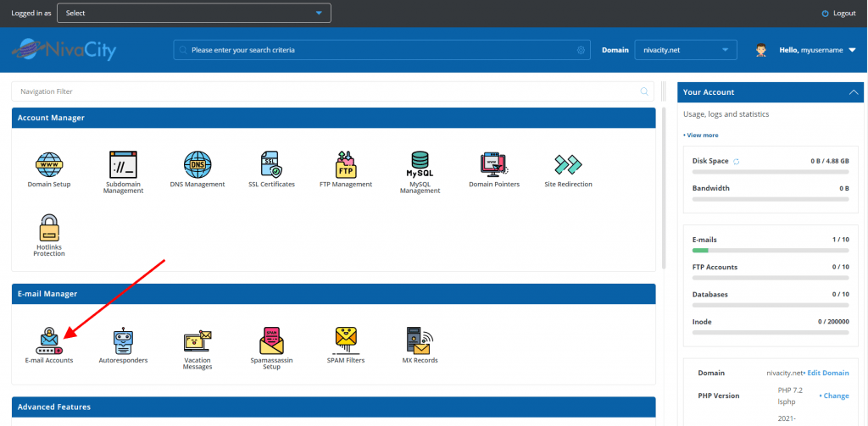The height and width of the screenshot is (426, 868).
Task: Click the user avatar icon
Action: click(x=761, y=50)
